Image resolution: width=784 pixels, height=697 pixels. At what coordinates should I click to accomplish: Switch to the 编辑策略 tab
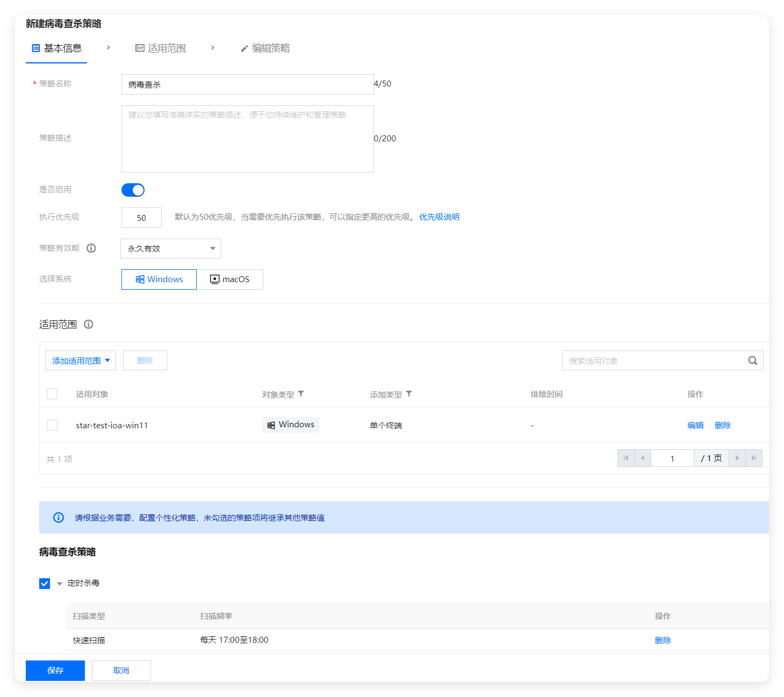(265, 48)
